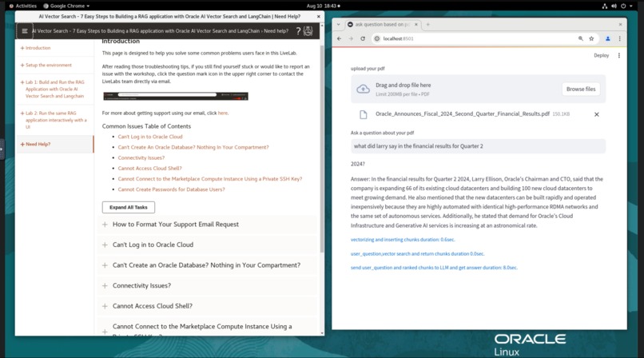Image resolution: width=644 pixels, height=358 pixels.
Task: Open 'Can't Create An Oracle Database?' contents link
Action: coord(193,147)
